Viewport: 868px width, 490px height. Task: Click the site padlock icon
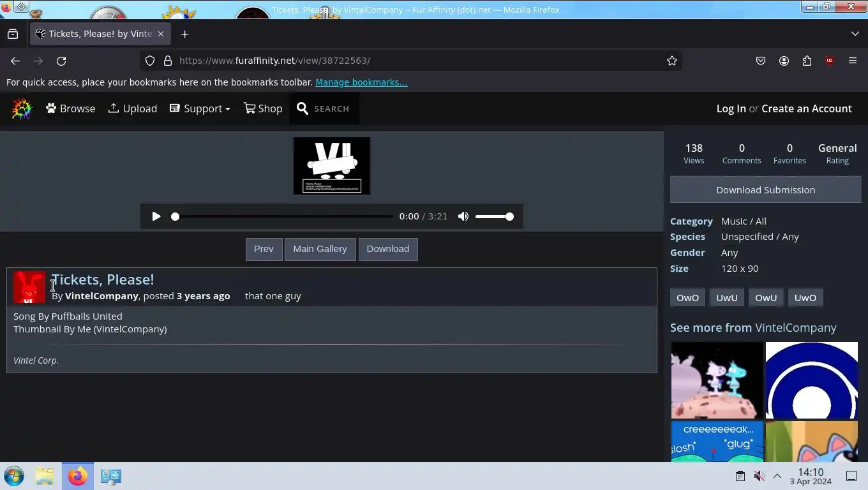168,61
